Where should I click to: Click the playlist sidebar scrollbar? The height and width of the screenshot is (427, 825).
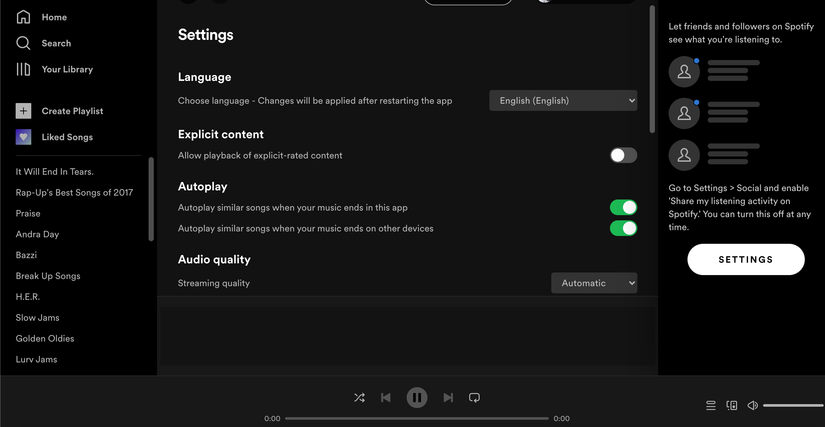[151, 199]
